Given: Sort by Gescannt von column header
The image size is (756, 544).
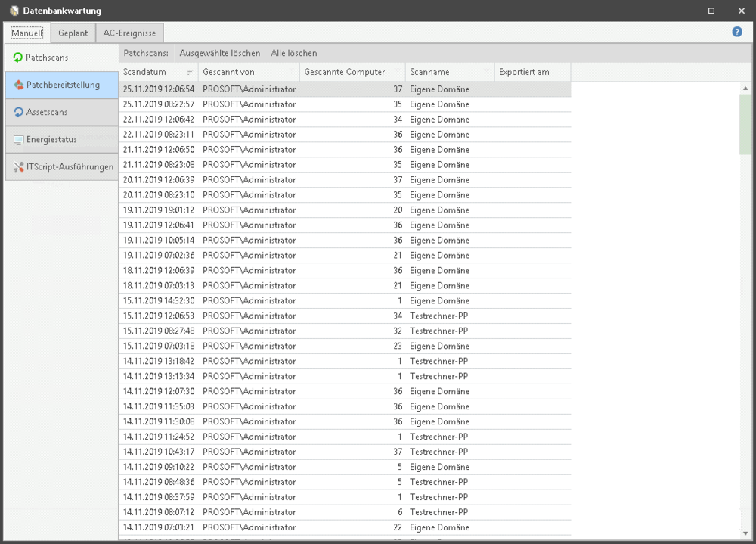Looking at the screenshot, I should pyautogui.click(x=228, y=72).
